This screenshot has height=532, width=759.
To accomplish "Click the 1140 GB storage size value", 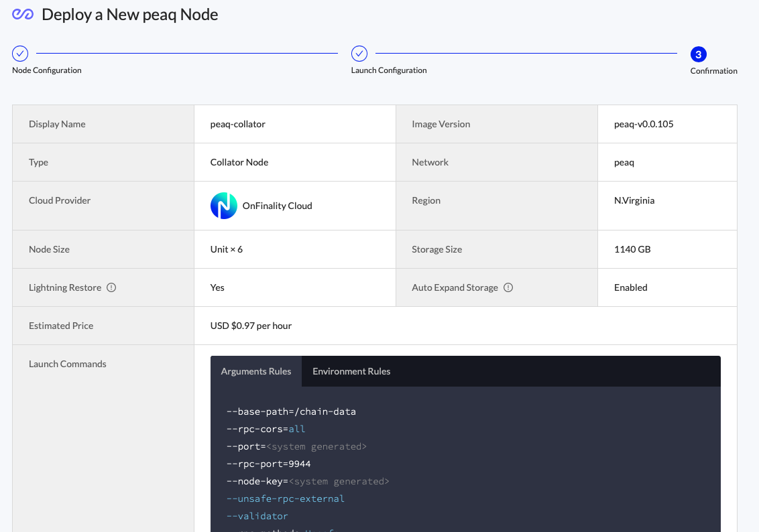I will coord(632,249).
